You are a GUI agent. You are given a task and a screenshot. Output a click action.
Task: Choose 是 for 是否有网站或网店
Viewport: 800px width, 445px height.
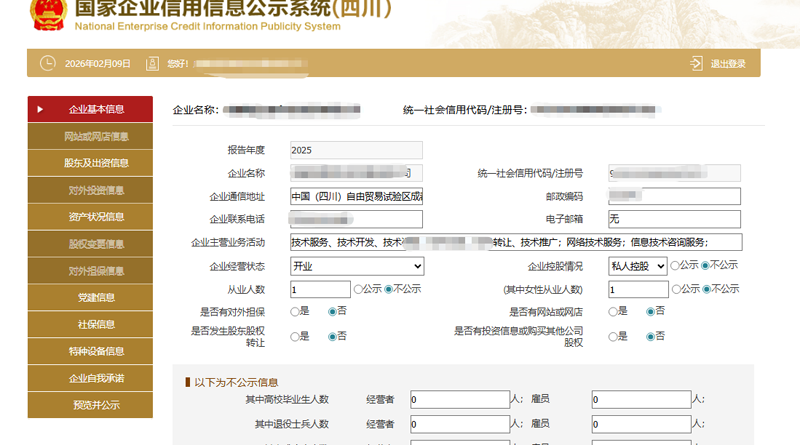(613, 311)
